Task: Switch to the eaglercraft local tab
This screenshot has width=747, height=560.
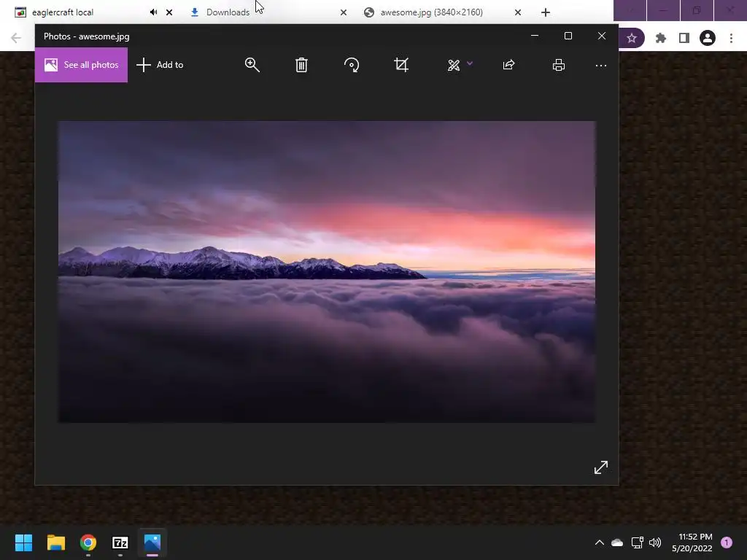Action: (x=63, y=12)
